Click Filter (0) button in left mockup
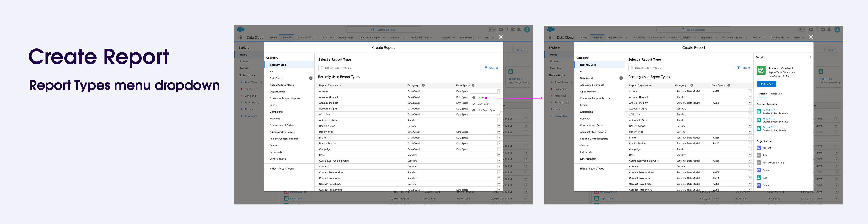Viewport: 868px width, 224px height. coord(491,68)
